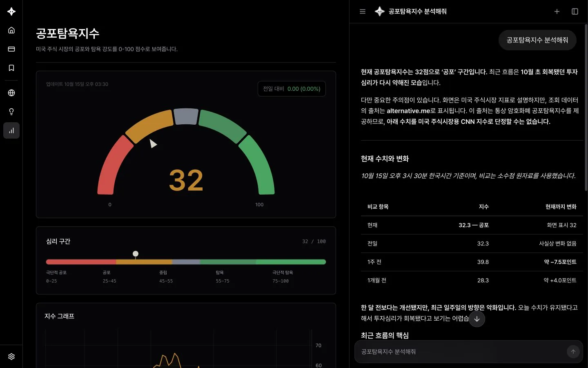This screenshot has height=368, width=588.
Task: Click the 약 +4.0포인트 cell
Action: [x=560, y=280]
